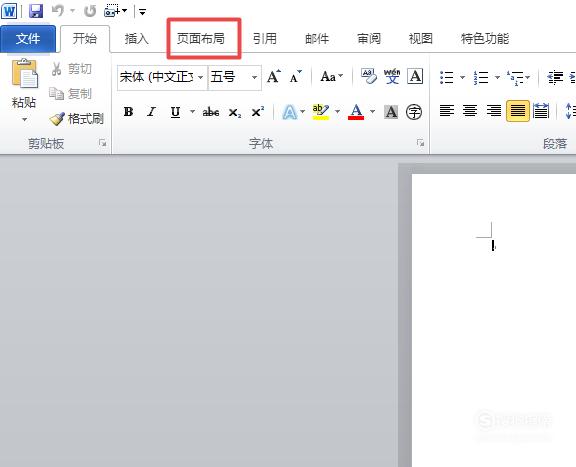Open the Text Effects dropdown arrow
Screen dimensions: 576x467
[x=303, y=111]
